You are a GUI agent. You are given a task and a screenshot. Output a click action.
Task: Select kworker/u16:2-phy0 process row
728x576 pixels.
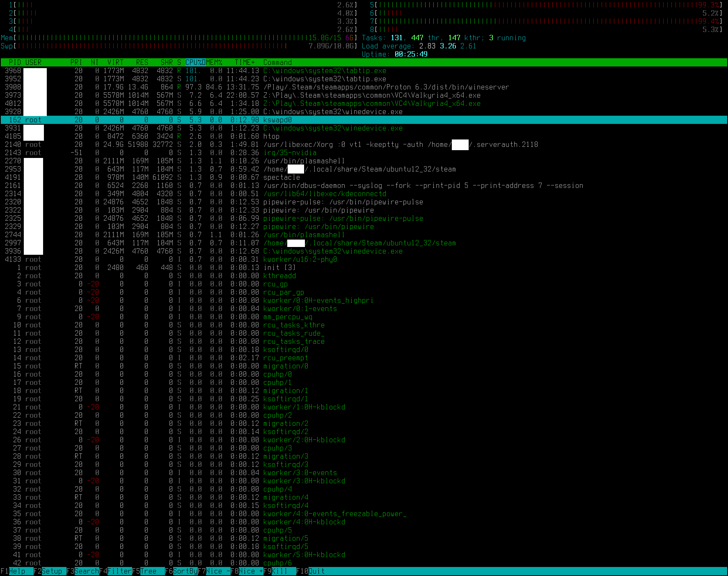[364, 259]
